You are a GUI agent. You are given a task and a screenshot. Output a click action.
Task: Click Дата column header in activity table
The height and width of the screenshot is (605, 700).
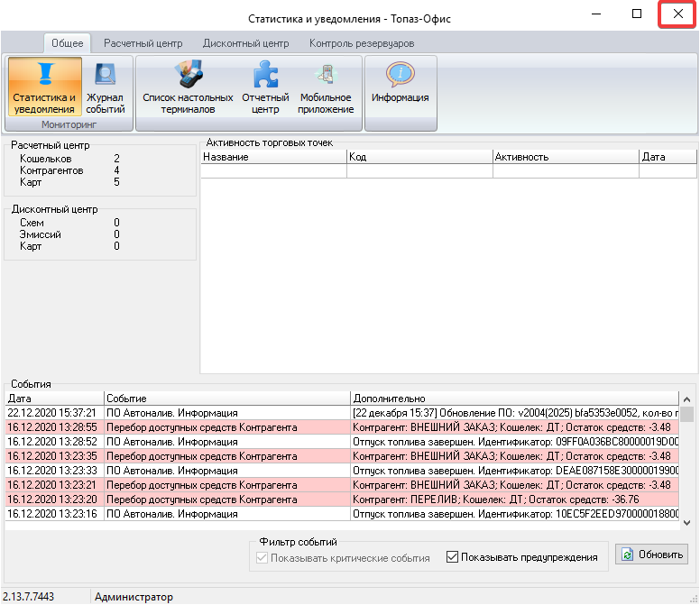pos(668,157)
